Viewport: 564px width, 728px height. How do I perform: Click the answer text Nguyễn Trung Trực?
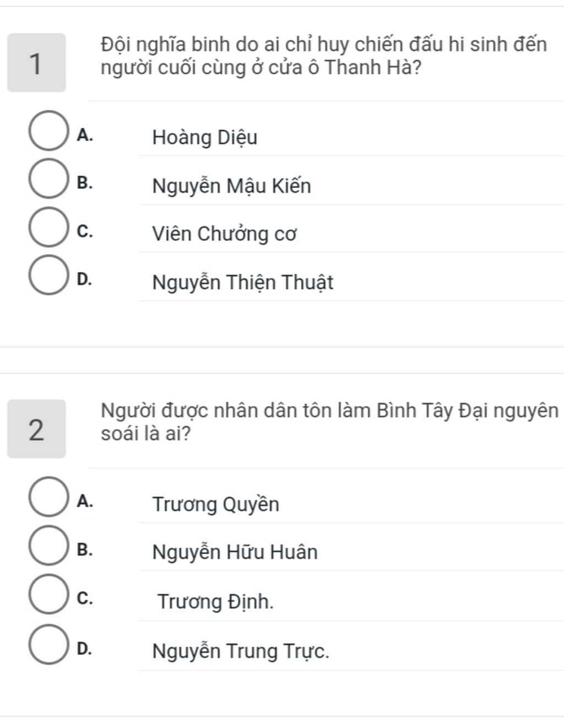click(x=241, y=651)
